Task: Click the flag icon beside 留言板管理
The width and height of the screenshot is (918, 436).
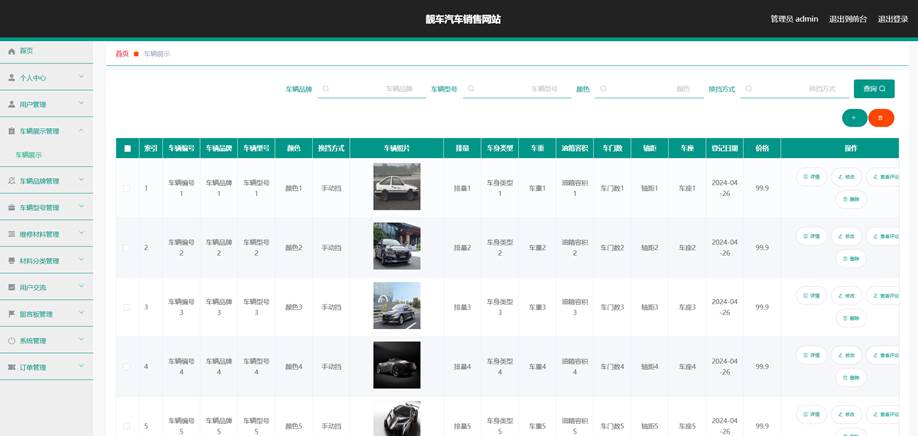Action: [x=11, y=314]
